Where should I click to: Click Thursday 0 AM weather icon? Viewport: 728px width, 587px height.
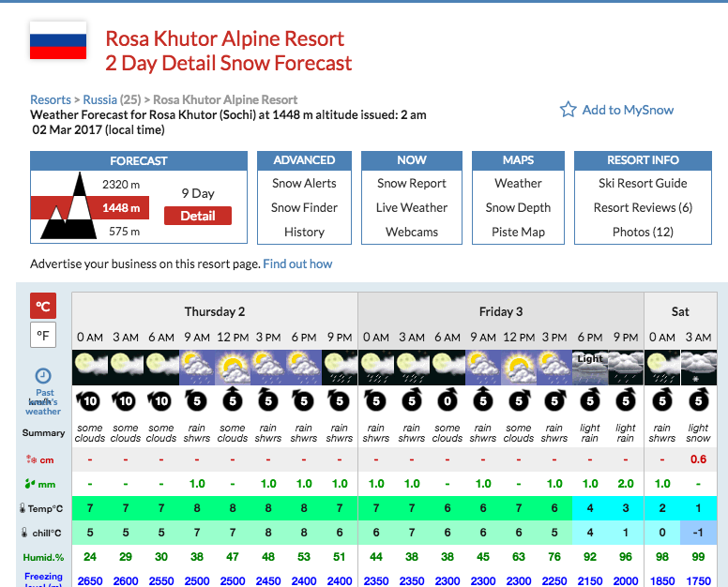(x=90, y=368)
